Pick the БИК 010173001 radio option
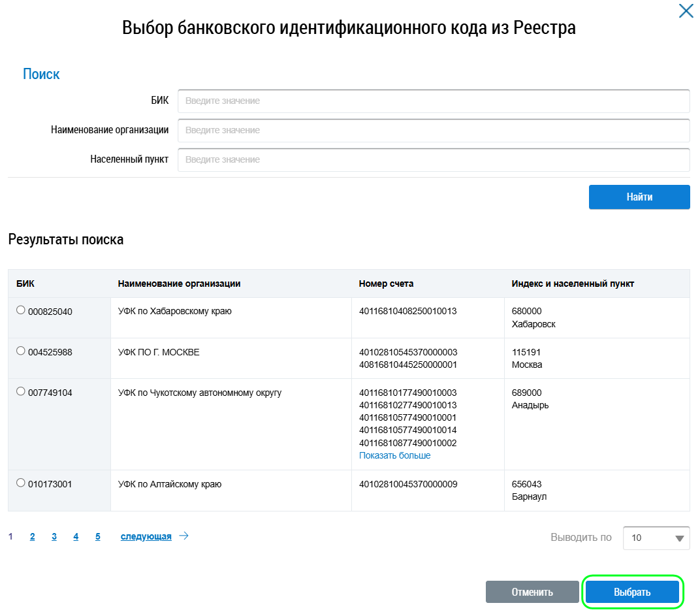This screenshot has height=616, width=700. pos(21,483)
